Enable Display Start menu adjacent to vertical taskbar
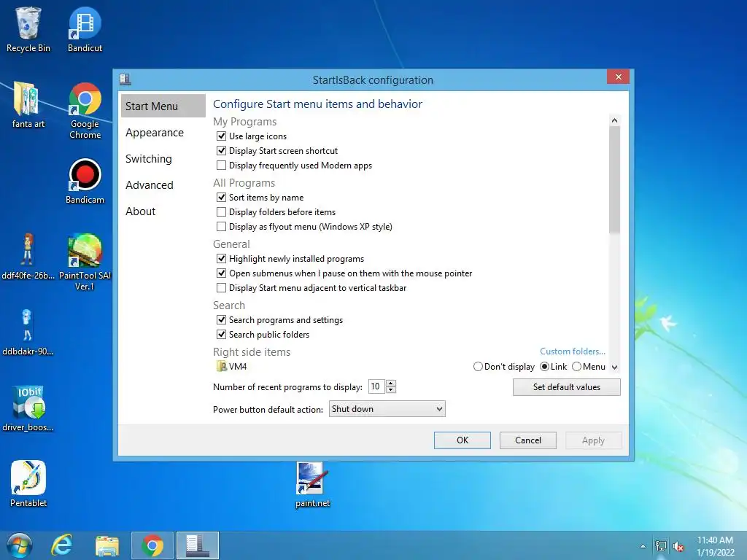This screenshot has height=560, width=747. [221, 287]
